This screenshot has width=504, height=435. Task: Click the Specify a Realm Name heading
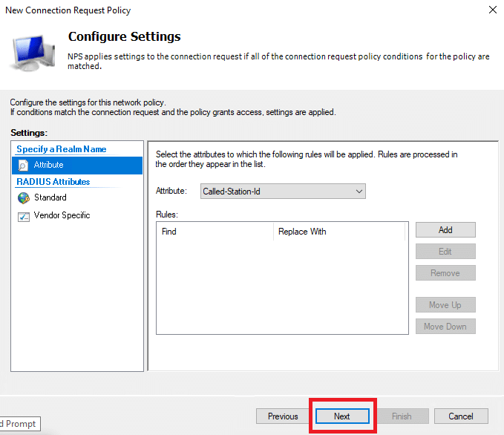[x=61, y=149]
